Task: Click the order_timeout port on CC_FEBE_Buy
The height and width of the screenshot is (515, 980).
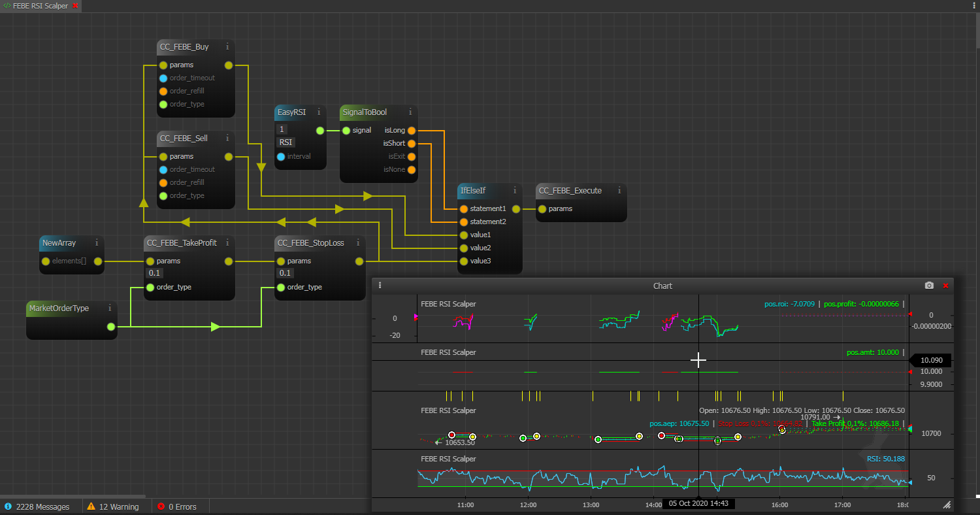Action: 163,78
